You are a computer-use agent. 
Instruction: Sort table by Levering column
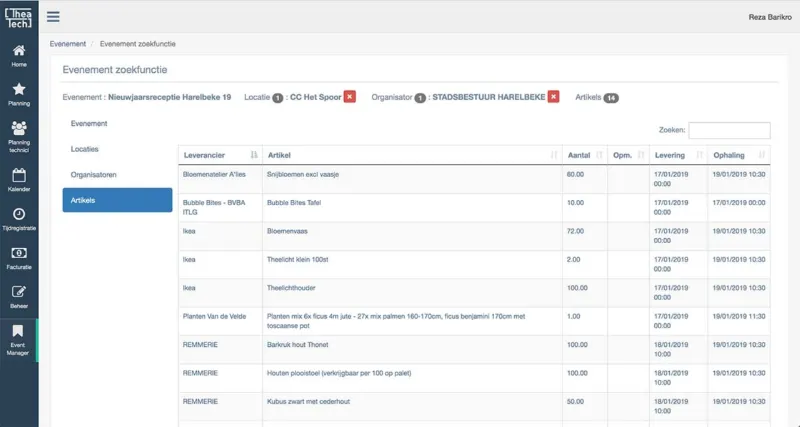click(x=678, y=155)
